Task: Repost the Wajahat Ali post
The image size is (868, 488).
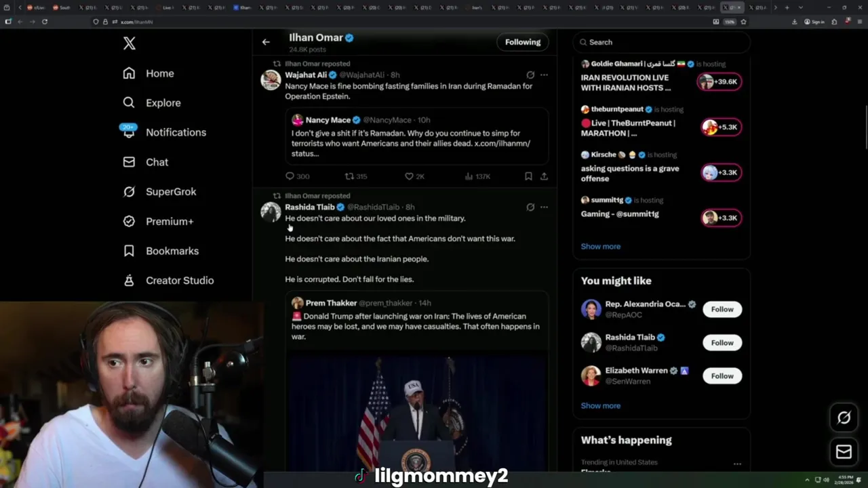Action: (x=356, y=176)
